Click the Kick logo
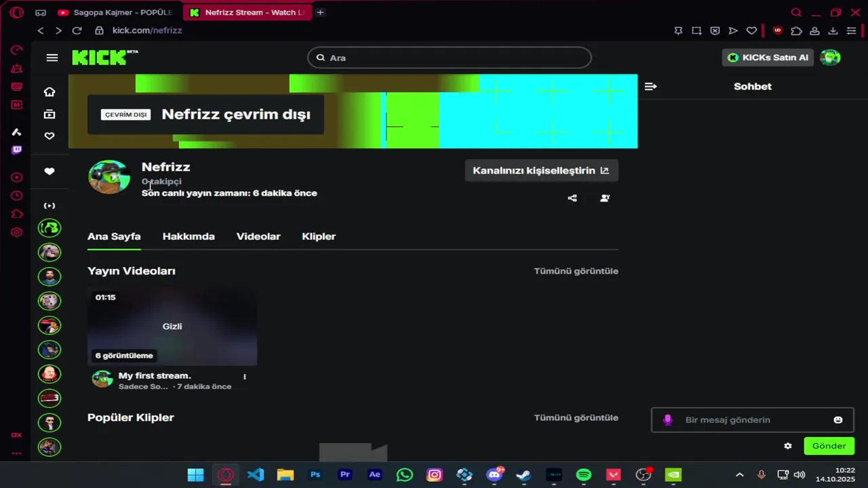Viewport: 868px width, 488px height. point(104,58)
